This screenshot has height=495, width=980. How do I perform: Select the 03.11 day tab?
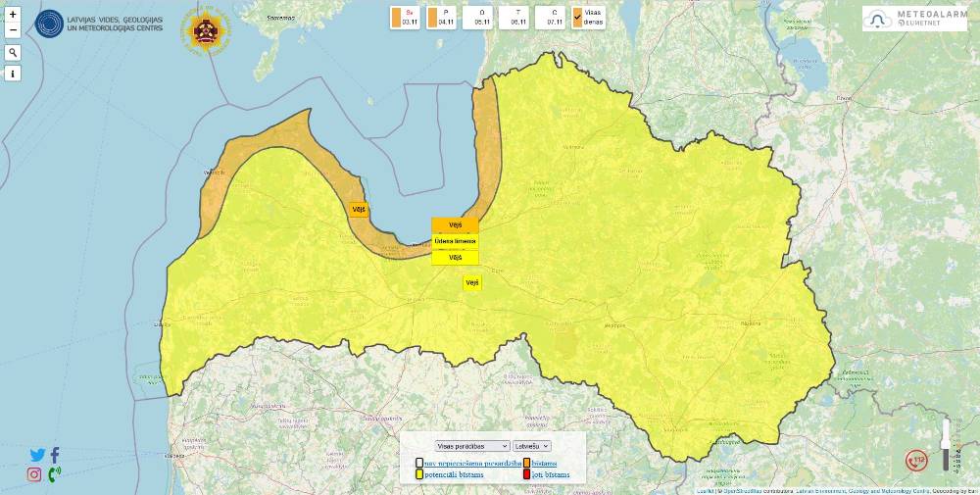pos(406,18)
